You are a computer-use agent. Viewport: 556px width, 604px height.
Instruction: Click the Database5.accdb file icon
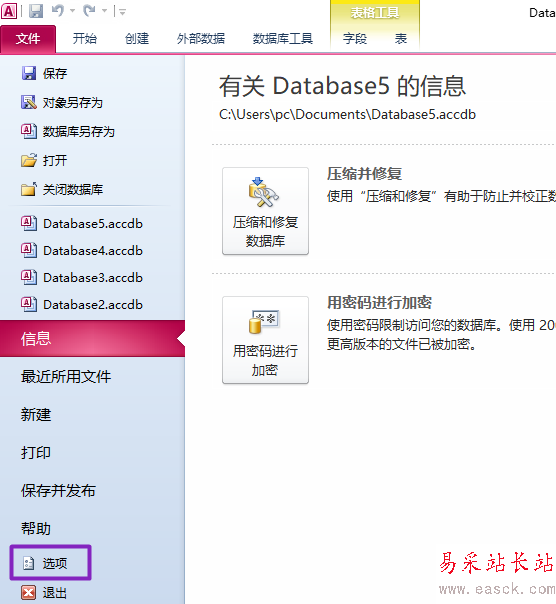(x=29, y=223)
